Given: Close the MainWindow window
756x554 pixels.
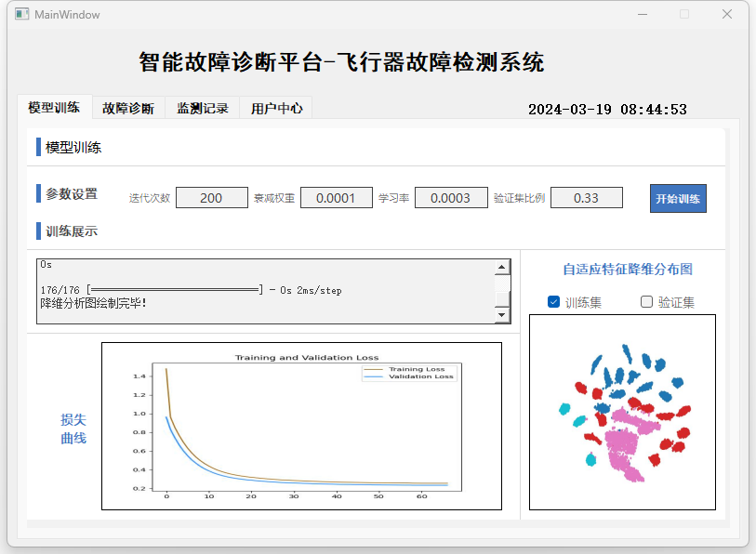Looking at the screenshot, I should 727,15.
